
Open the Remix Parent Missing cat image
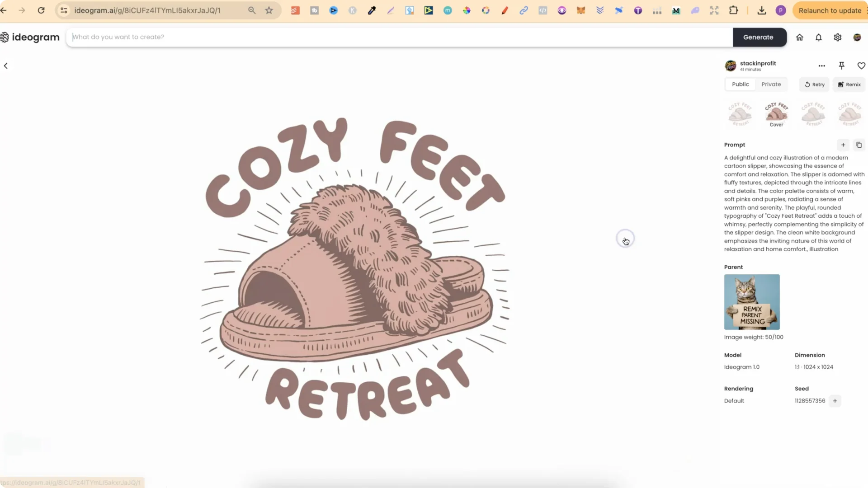[751, 302]
